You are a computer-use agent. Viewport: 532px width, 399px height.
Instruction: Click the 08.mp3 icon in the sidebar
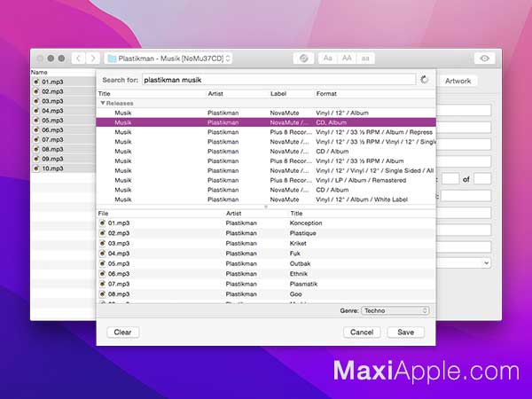tap(36, 149)
